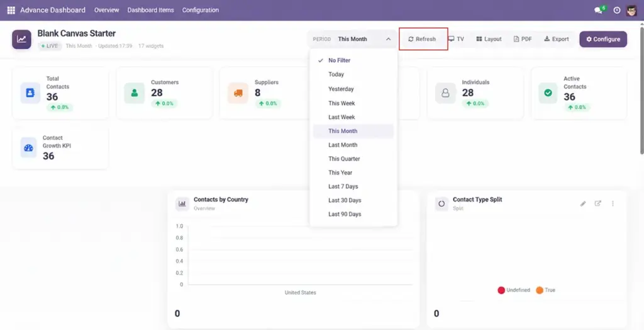The image size is (644, 330).
Task: Select Today in the period list
Action: point(353,74)
